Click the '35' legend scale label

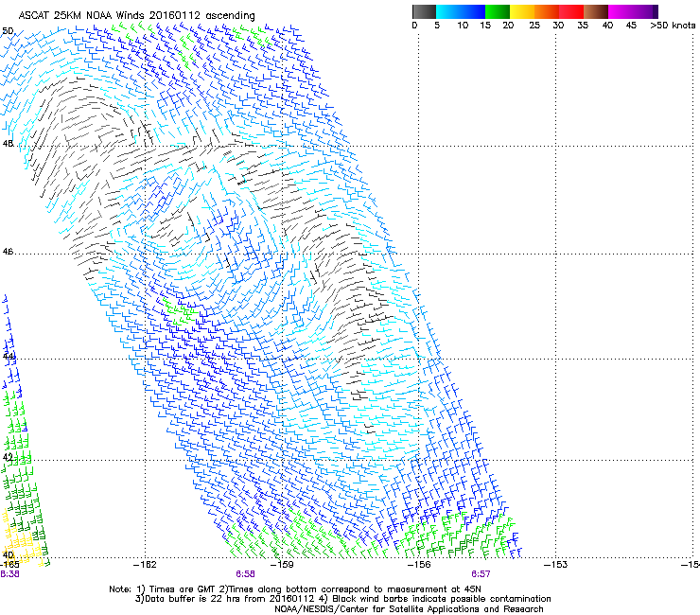tap(583, 25)
